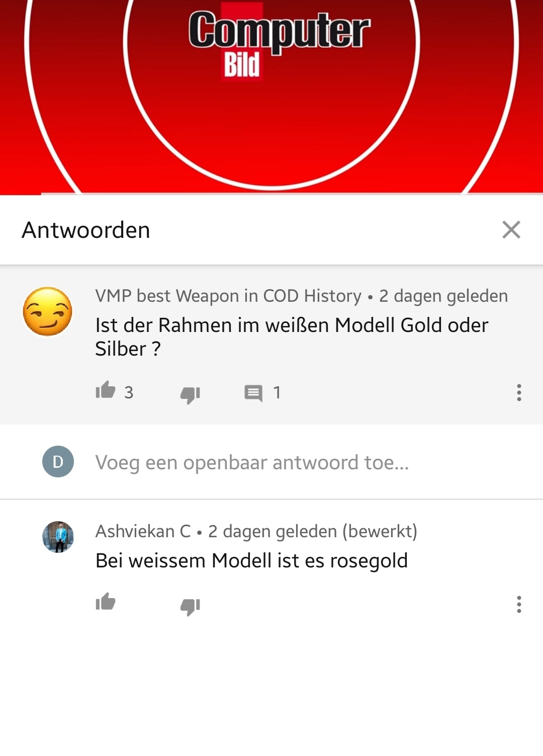Dislike Ashviekan C's rosegold reply
This screenshot has height=756, width=543.
click(190, 607)
